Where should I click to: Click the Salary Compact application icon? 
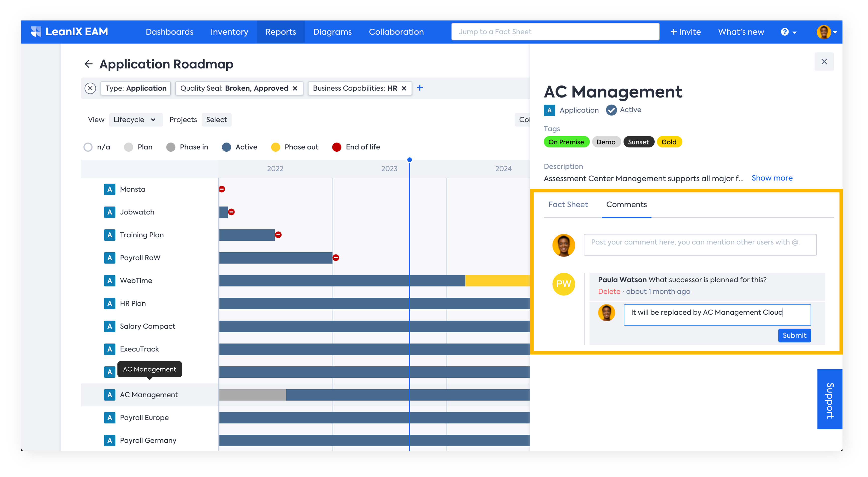tap(109, 326)
